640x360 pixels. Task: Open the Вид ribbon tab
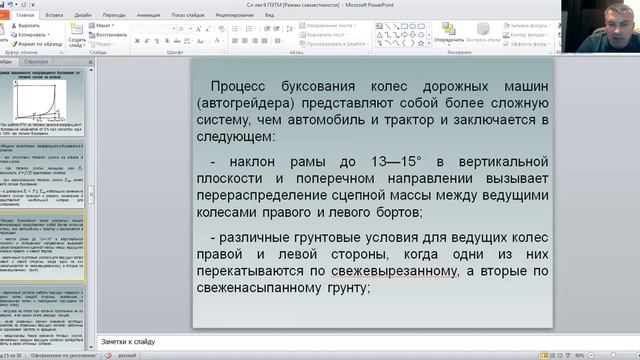(x=269, y=15)
